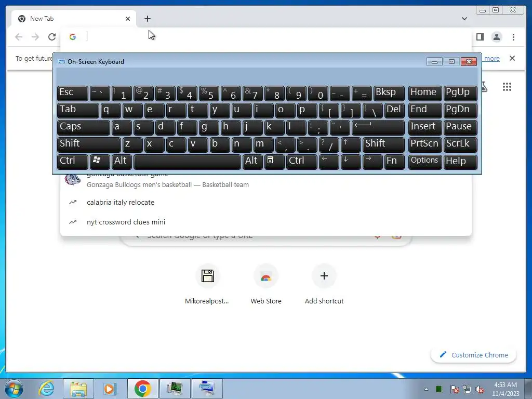Toggle the ScrLk key
Viewport: 532px width, 399px height.
click(x=460, y=144)
